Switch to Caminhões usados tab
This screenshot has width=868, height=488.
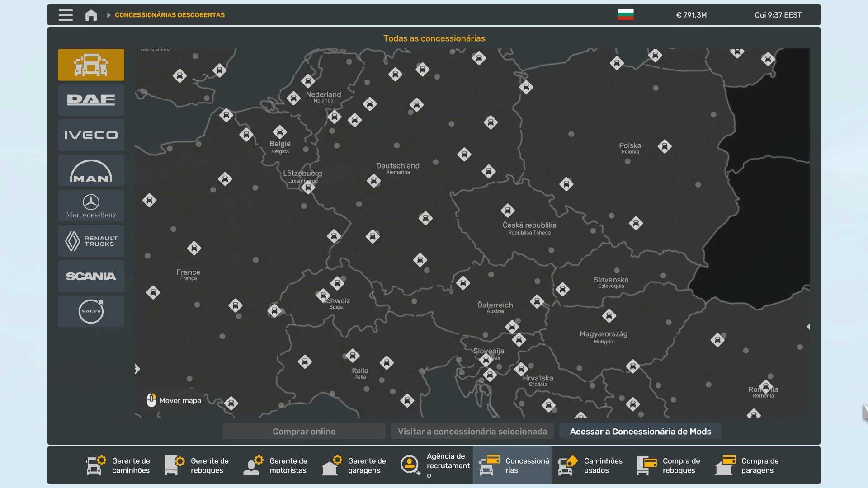point(590,465)
